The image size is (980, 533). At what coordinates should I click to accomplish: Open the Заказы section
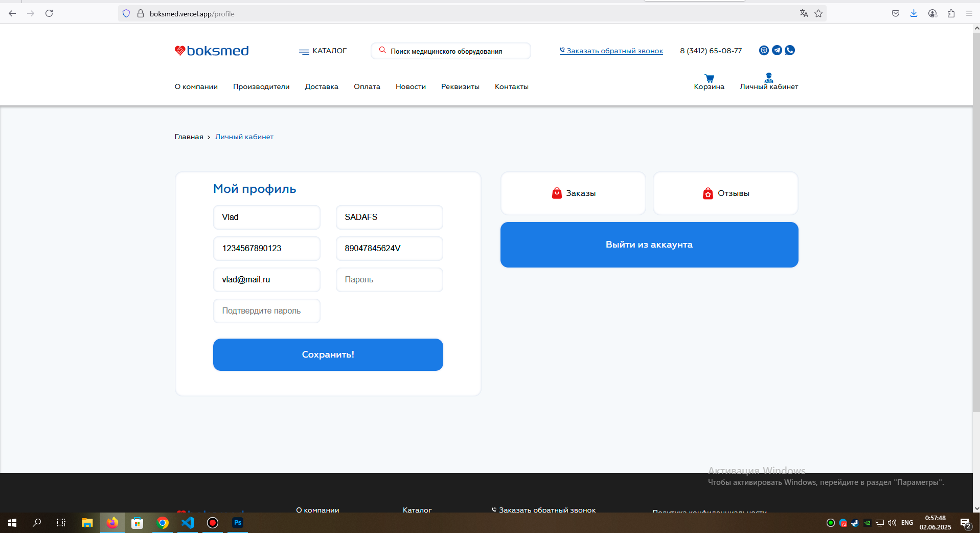point(573,193)
